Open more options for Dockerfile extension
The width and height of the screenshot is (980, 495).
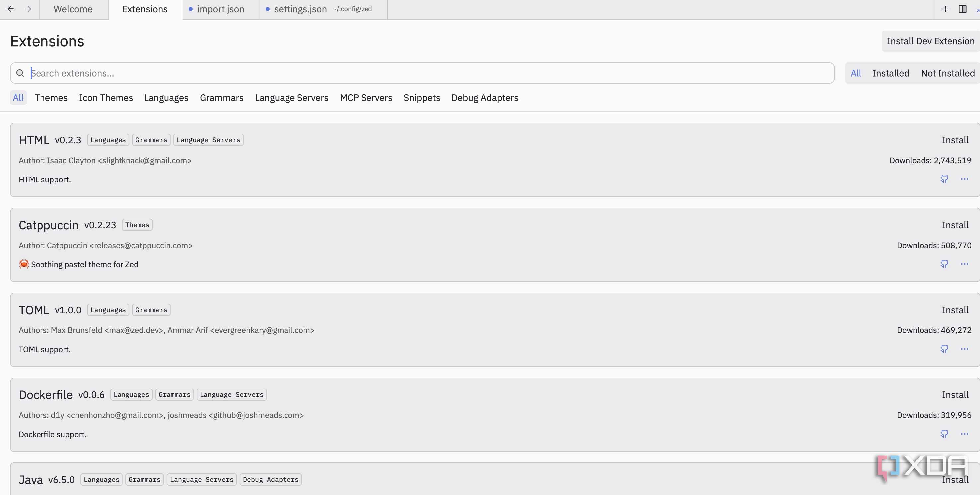point(964,433)
